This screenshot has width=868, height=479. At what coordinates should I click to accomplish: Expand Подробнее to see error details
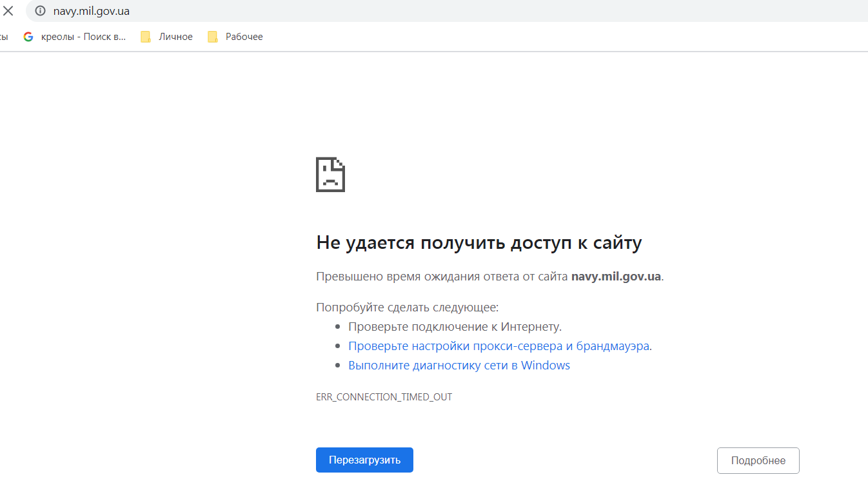pos(758,460)
